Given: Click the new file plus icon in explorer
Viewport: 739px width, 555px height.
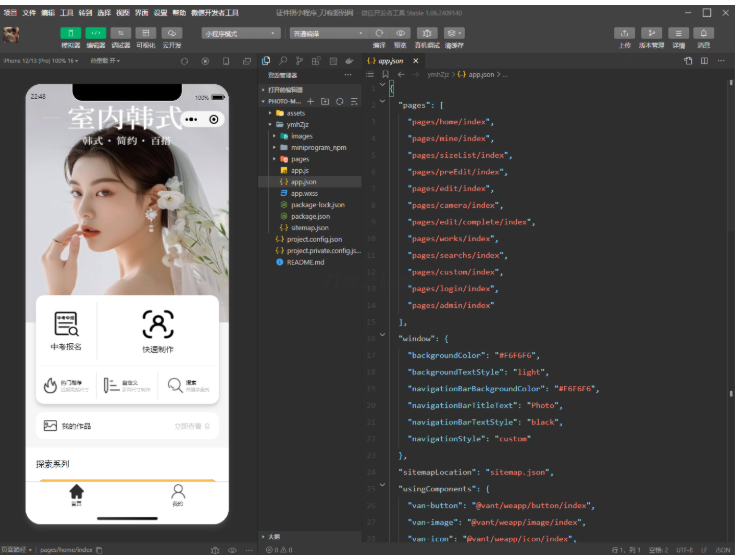Looking at the screenshot, I should point(310,102).
